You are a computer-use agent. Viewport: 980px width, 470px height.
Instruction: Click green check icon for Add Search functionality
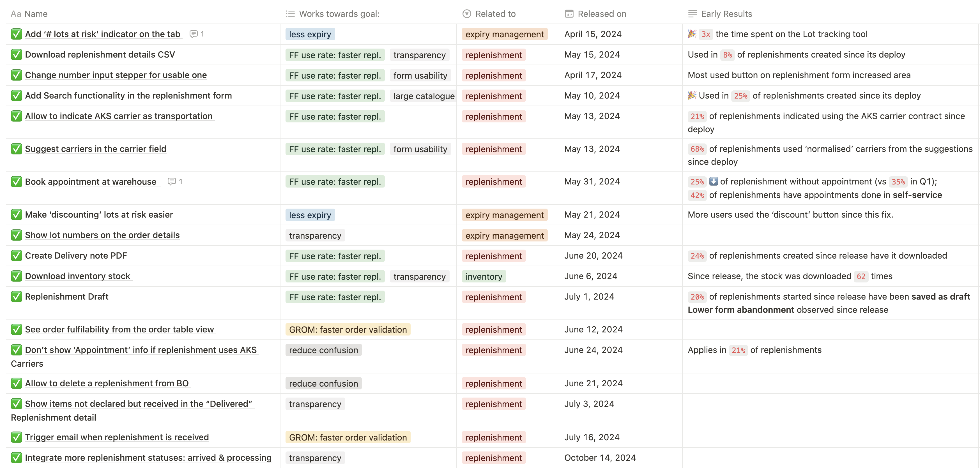(16, 95)
